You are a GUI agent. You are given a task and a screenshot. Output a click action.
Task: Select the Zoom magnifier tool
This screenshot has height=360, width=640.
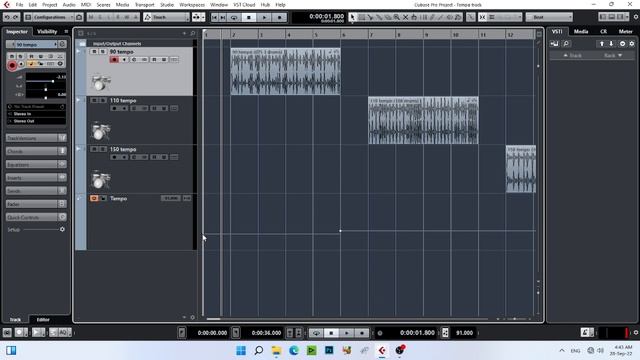(x=396, y=17)
